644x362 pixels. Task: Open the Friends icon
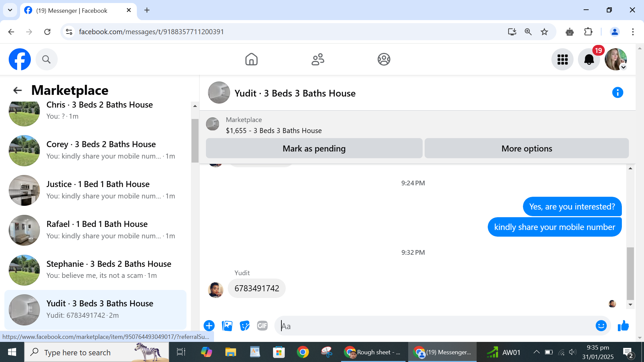318,59
